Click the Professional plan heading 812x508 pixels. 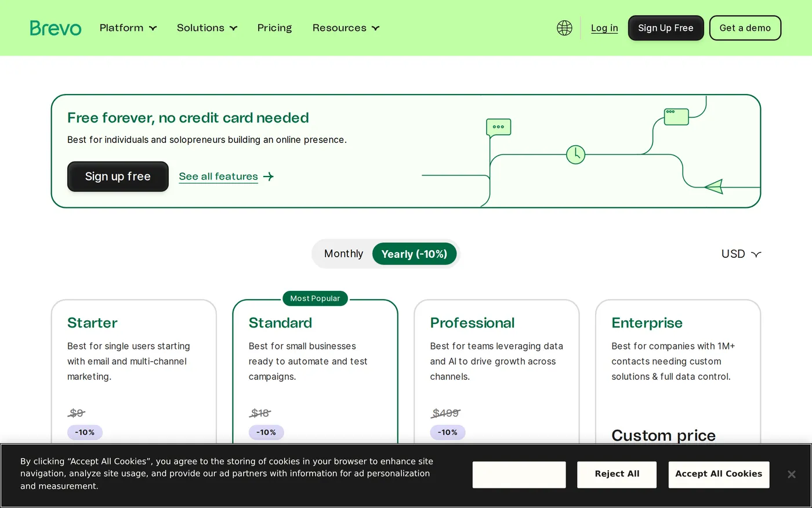coord(472,323)
